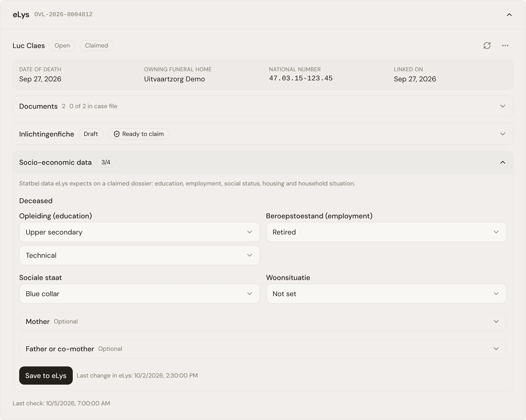The image size is (526, 420).
Task: Click national number 47.03.15-123.45
Action: (x=301, y=78)
